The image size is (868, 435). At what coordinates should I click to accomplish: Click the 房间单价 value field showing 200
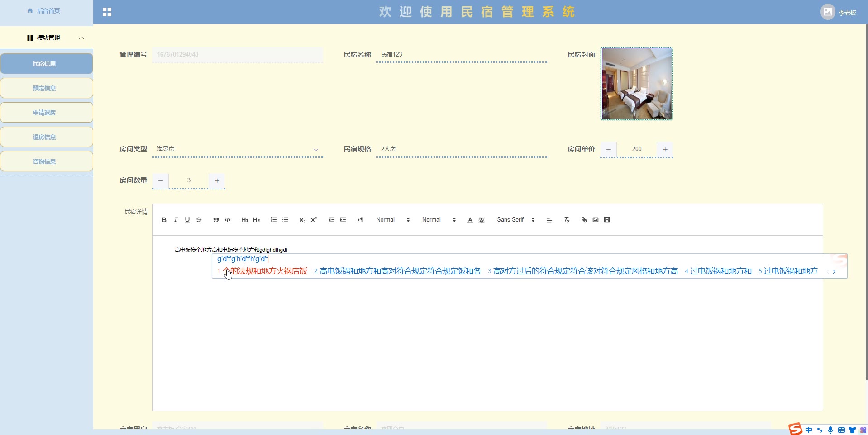point(637,149)
